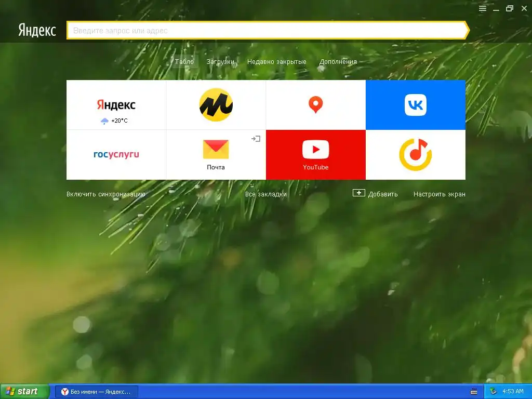The image size is (532, 399).
Task: Click the Яндекс logo beside the search bar
Action: 37,30
